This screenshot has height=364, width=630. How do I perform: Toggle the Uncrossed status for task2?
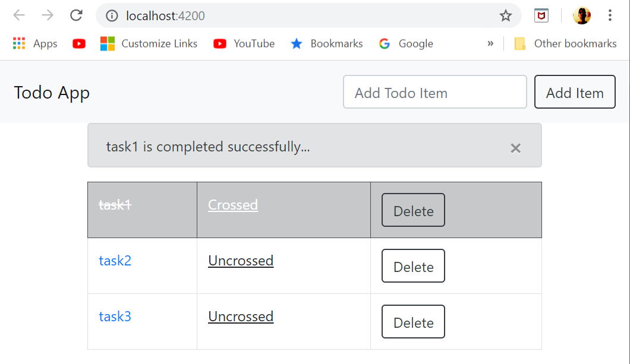point(241,261)
